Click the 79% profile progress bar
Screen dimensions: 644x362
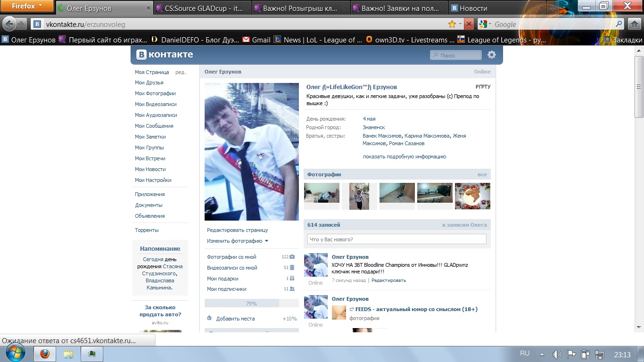point(251,304)
